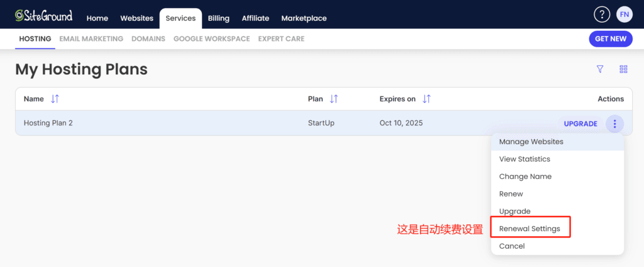The height and width of the screenshot is (267, 644).
Task: Sort by Name column arrows
Action: pos(55,99)
